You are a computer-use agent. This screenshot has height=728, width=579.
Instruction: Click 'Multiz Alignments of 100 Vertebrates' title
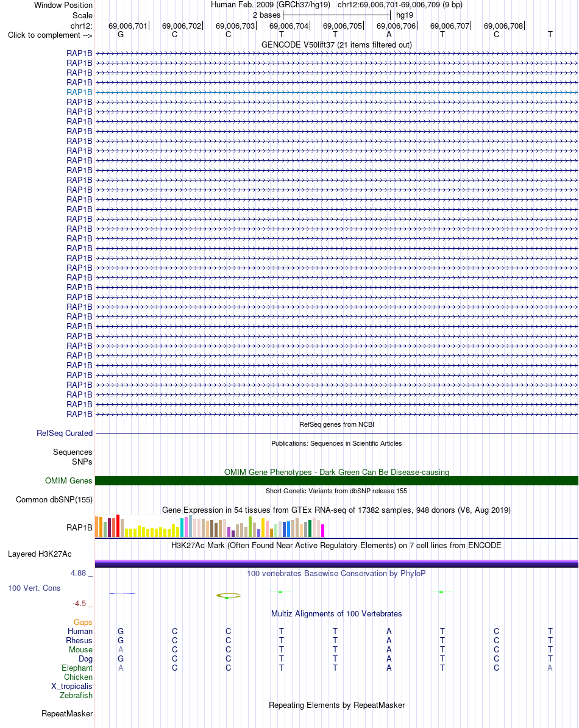coord(336,614)
